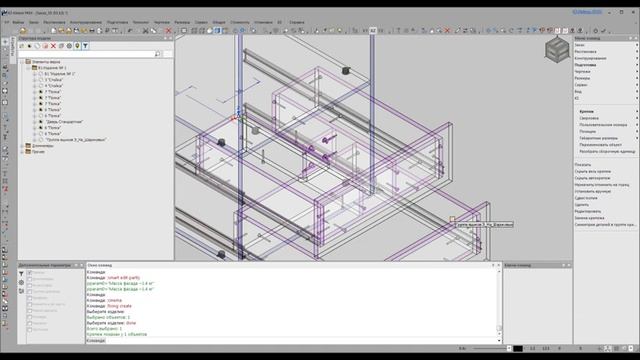Click the blank page new document icon in the main toolbar

tap(53, 31)
